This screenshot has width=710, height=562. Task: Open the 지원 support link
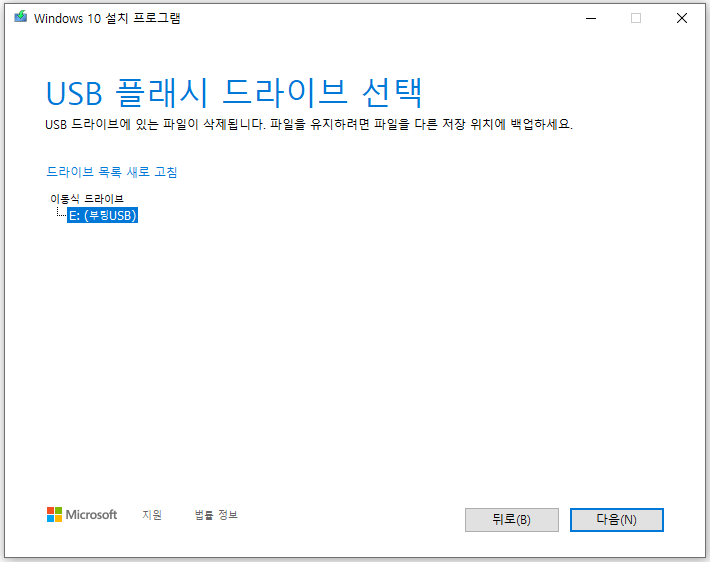152,515
